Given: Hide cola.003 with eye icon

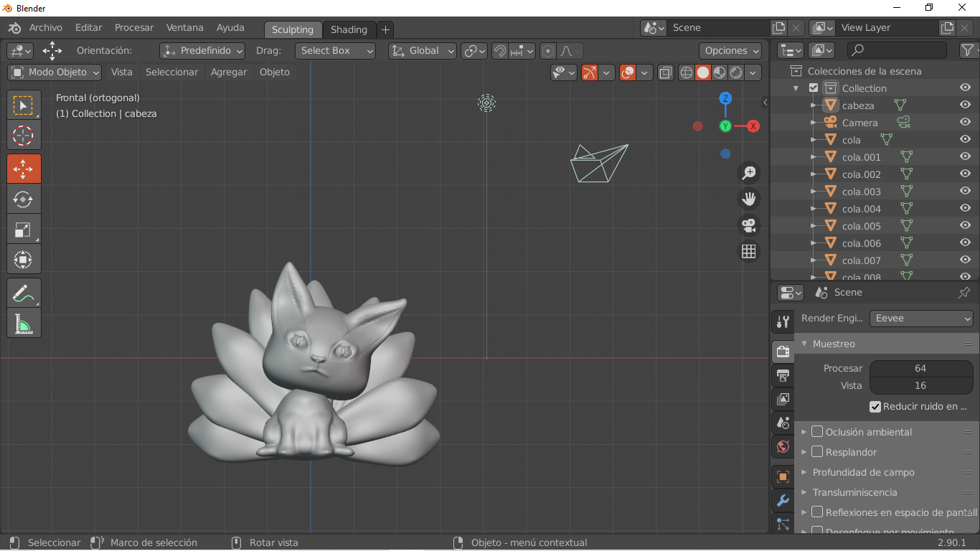Looking at the screenshot, I should pyautogui.click(x=965, y=192).
